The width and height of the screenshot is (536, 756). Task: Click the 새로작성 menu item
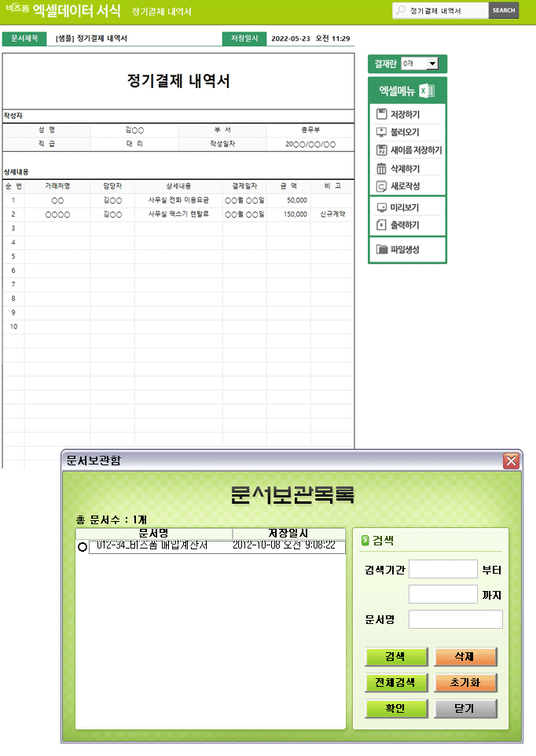405,186
